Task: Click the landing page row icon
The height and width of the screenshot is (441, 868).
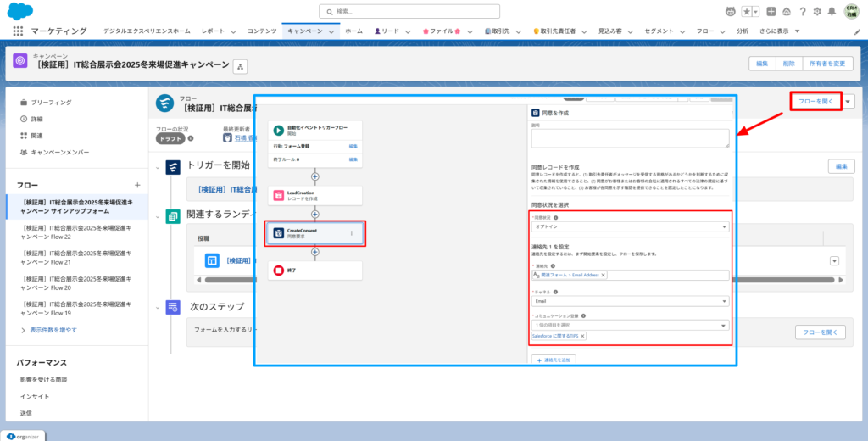Action: [212, 260]
